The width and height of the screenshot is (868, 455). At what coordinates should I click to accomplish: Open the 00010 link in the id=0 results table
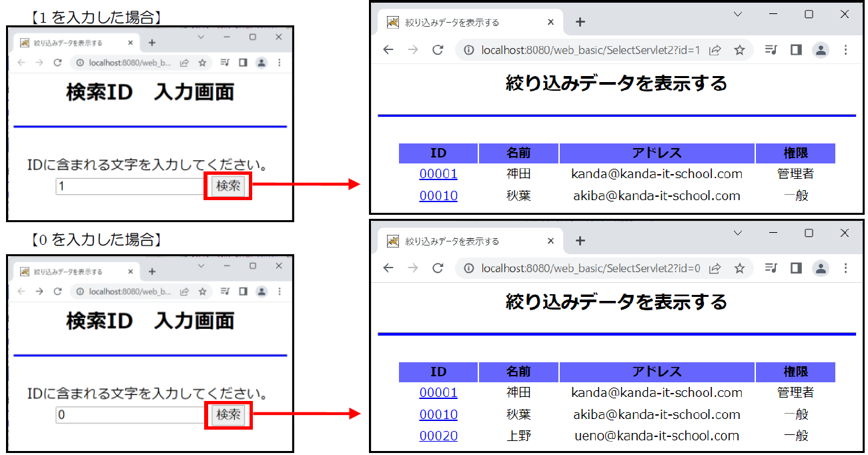click(438, 414)
